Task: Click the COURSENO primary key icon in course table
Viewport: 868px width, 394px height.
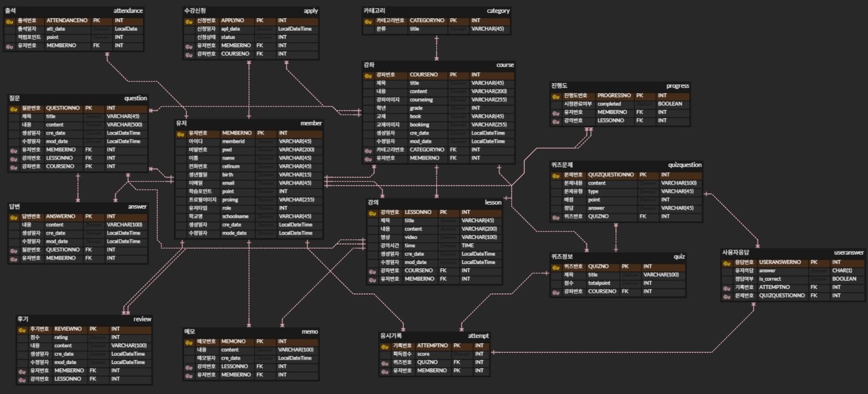Action: tap(368, 75)
